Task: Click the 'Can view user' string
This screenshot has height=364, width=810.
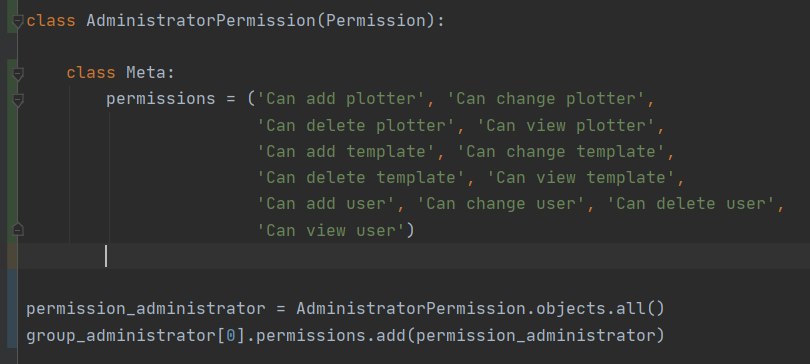Action: (331, 230)
